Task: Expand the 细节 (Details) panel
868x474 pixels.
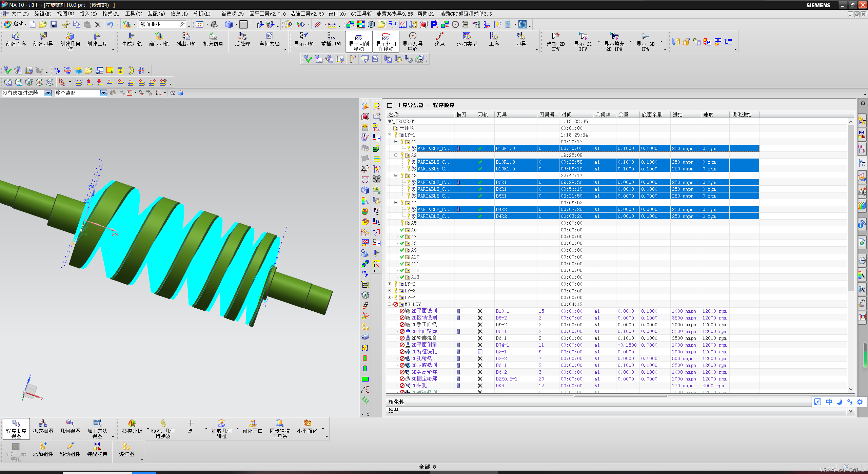Action: tap(620, 411)
